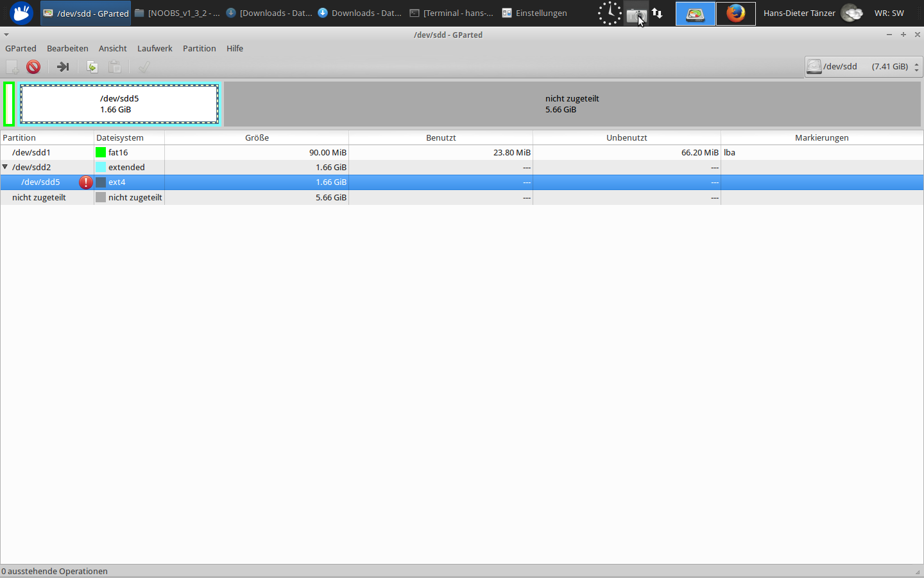
Task: Click the window menu arrow on the GParted title bar
Action: coord(6,35)
